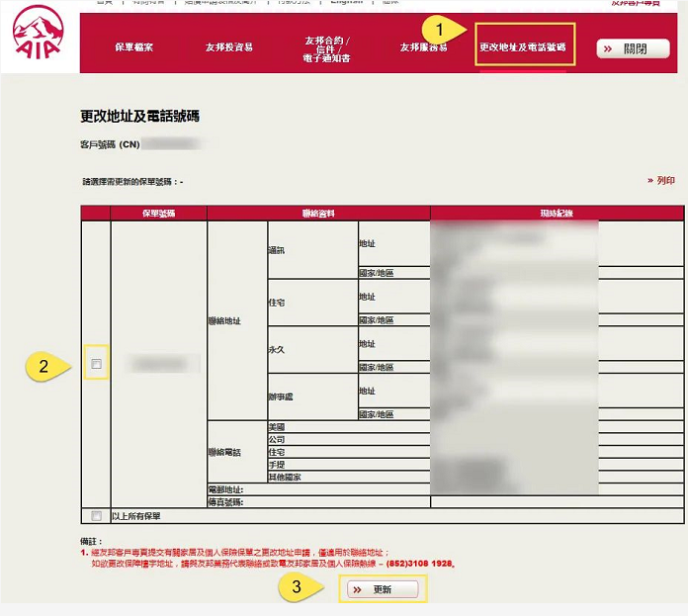Click the 現時記錄 column header
688x616 pixels.
tap(557, 213)
